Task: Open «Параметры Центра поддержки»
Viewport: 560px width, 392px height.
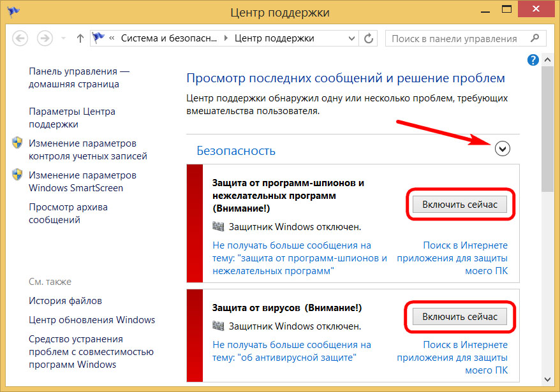Action: coord(72,118)
